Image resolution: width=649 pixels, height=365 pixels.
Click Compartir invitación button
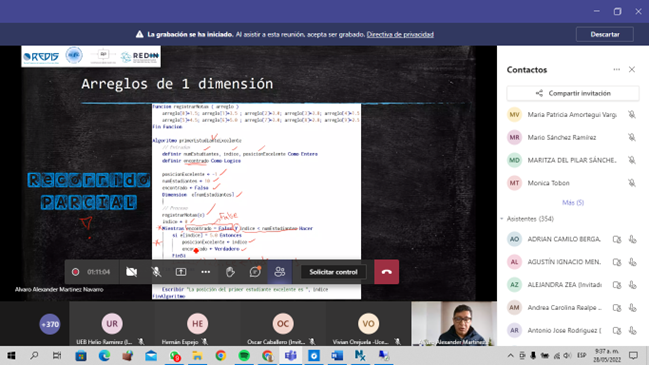tap(573, 93)
